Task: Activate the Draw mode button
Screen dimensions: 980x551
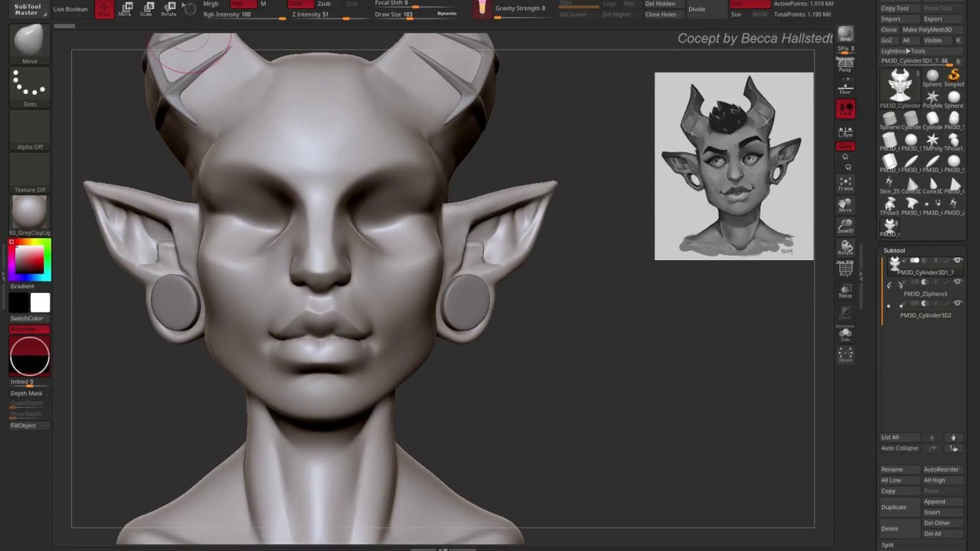Action: (x=104, y=9)
